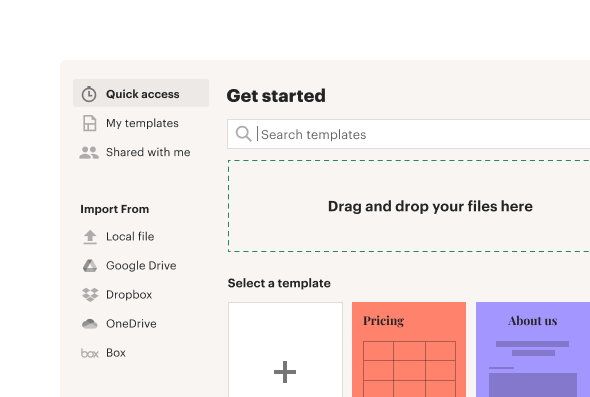Click the Box logo icon
Image resolution: width=590 pixels, height=397 pixels.
pos(90,353)
